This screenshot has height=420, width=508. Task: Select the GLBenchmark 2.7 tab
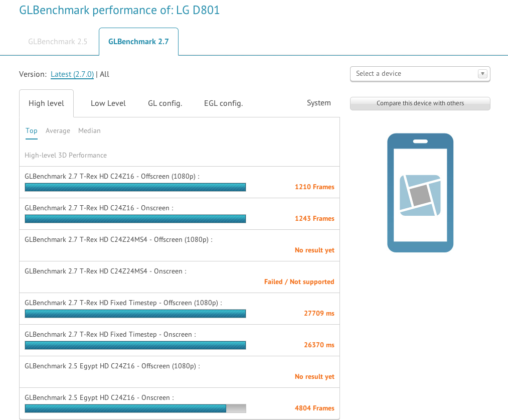(138, 42)
